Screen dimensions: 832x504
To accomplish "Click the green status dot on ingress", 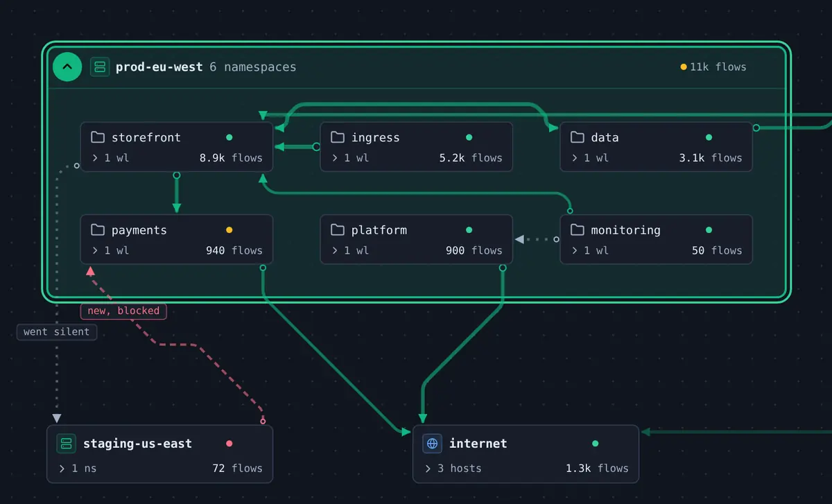I will [x=469, y=137].
